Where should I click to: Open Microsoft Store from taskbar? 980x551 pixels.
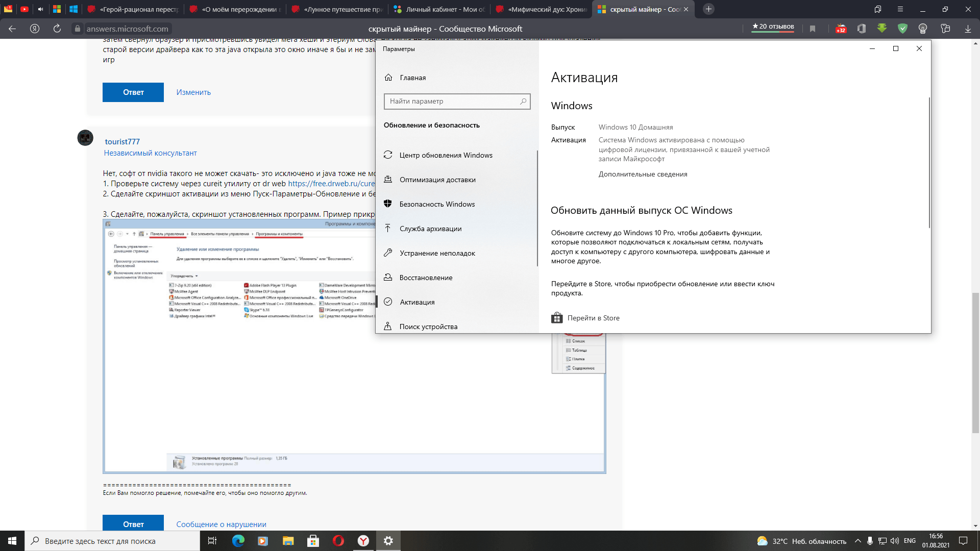tap(313, 541)
